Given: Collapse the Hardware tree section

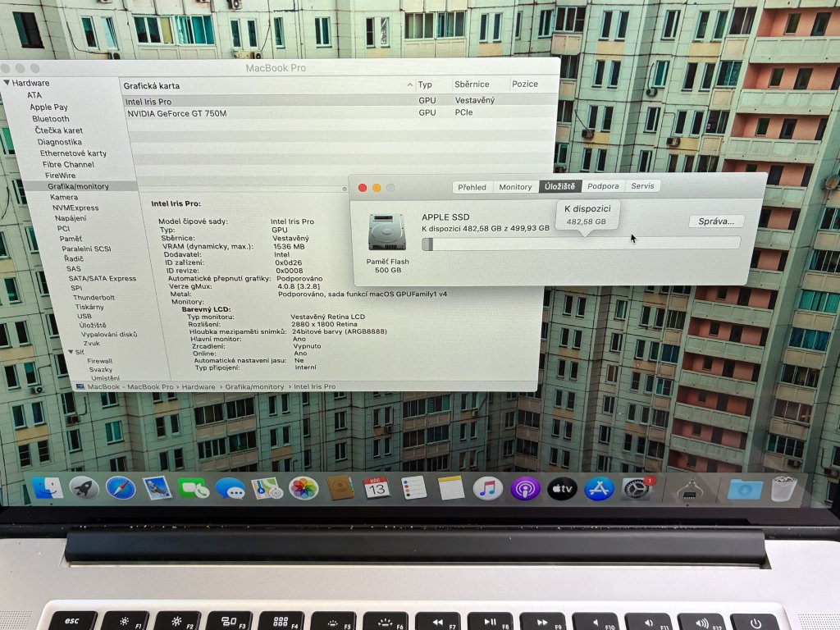Looking at the screenshot, I should point(7,83).
